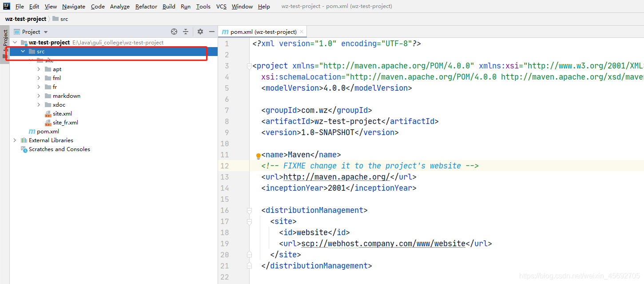Close the pom.xml editor tab
Viewport: 644px width, 284px height.
click(302, 32)
